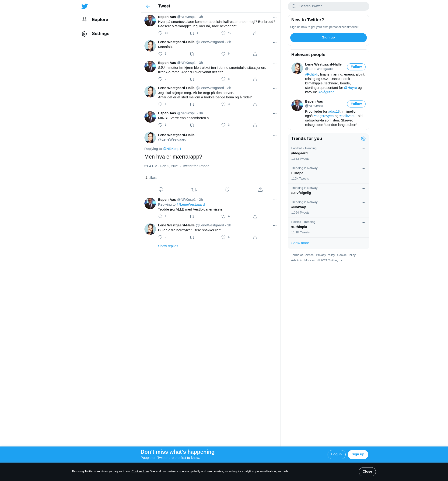The width and height of the screenshot is (448, 481).
Task: Share the 'SJU minutter' tweet
Action: point(255,79)
